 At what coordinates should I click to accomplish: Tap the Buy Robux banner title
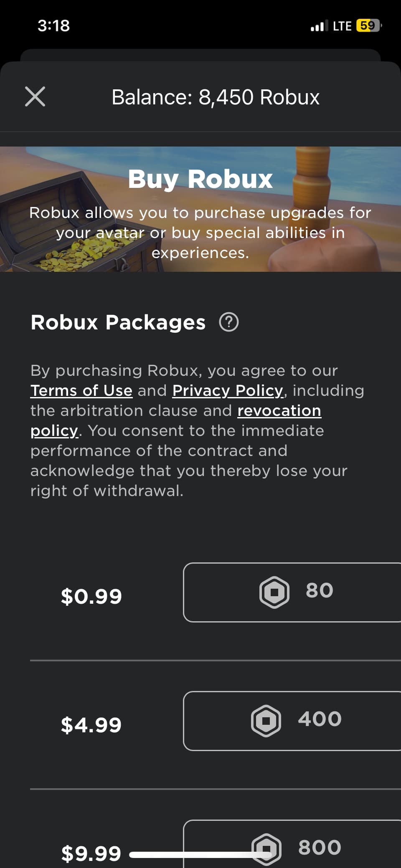pos(200,179)
